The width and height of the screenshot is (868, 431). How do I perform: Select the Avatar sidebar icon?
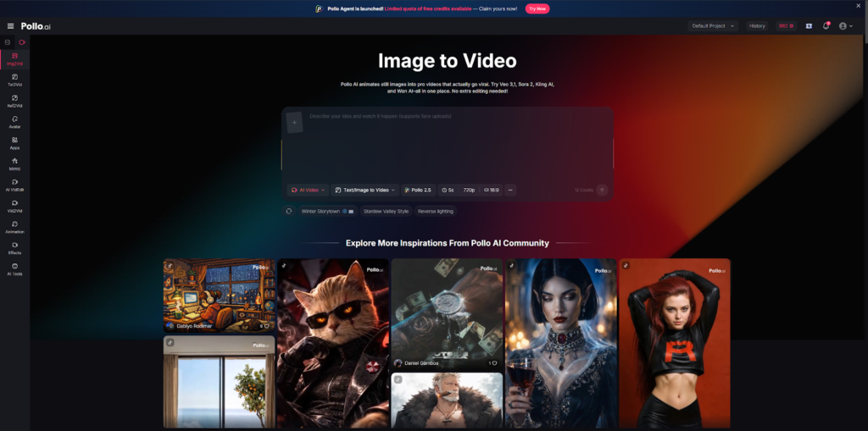click(x=14, y=122)
